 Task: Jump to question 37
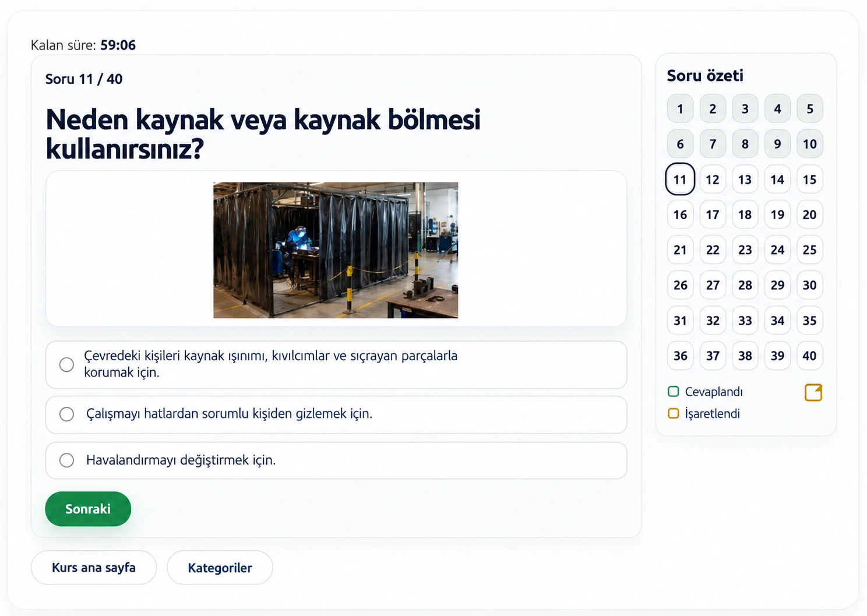click(713, 355)
